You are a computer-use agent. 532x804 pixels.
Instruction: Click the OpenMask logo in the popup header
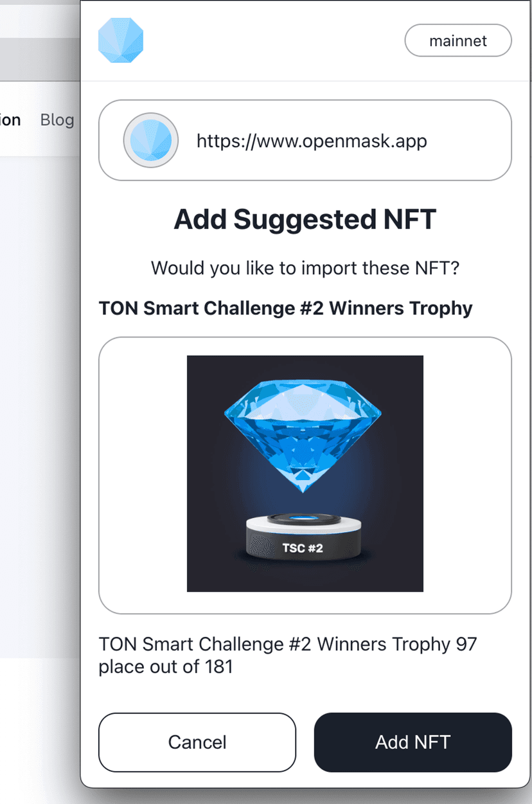pos(121,40)
